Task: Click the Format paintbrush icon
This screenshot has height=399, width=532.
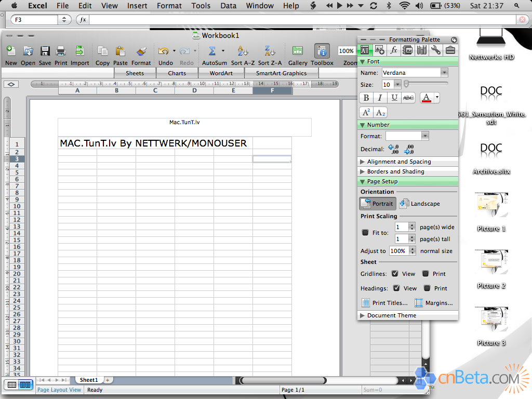Action: 141,51
